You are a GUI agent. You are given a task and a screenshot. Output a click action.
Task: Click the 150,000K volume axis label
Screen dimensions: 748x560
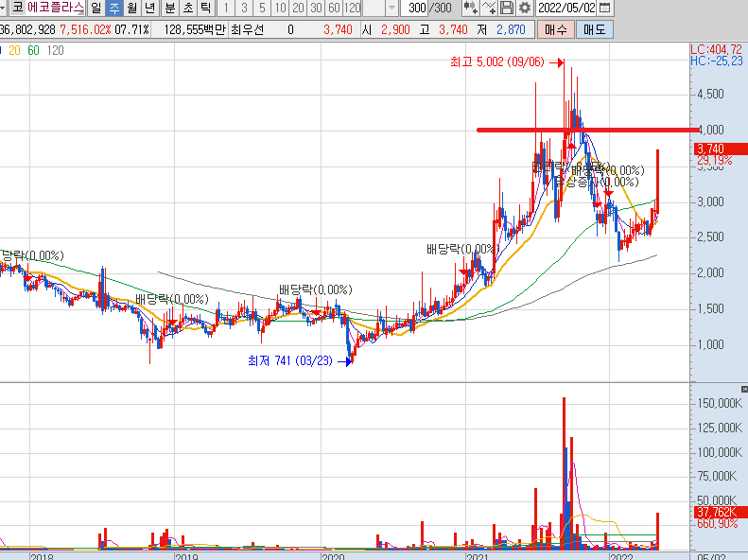720,404
